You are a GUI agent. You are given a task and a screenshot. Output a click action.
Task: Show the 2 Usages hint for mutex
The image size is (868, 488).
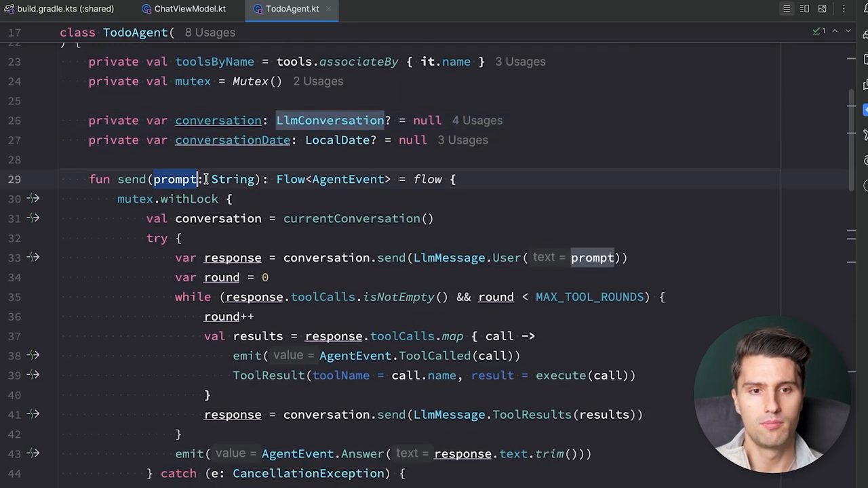click(318, 81)
